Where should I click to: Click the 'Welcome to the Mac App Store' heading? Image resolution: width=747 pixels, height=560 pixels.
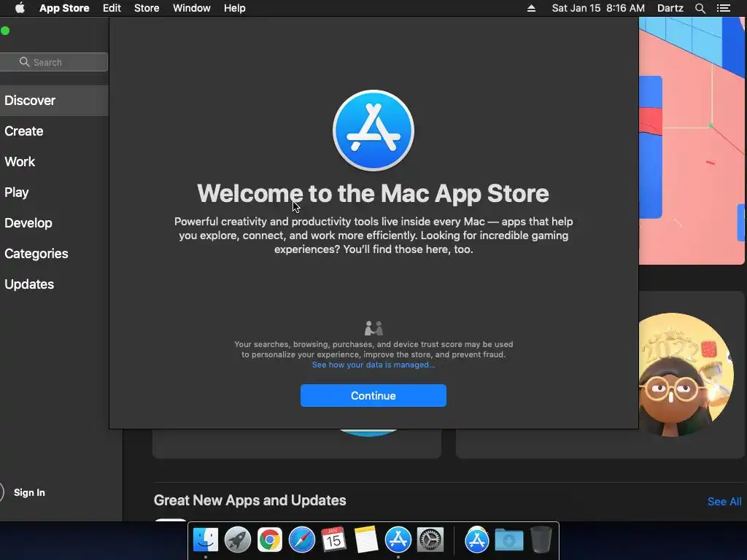point(373,193)
